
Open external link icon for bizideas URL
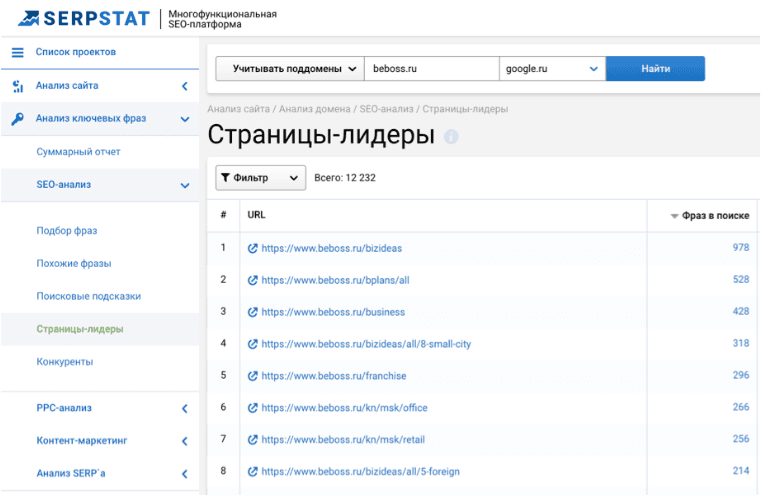[x=253, y=249]
